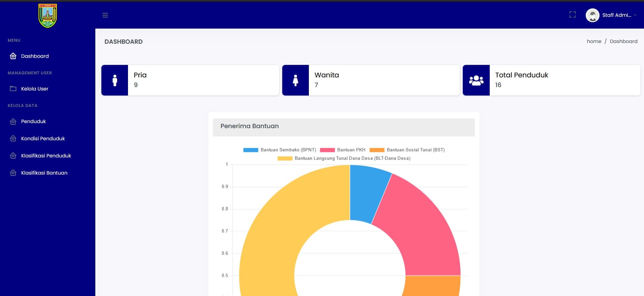Click the Total Penduduk card title
This screenshot has width=644, height=296.
pos(521,75)
